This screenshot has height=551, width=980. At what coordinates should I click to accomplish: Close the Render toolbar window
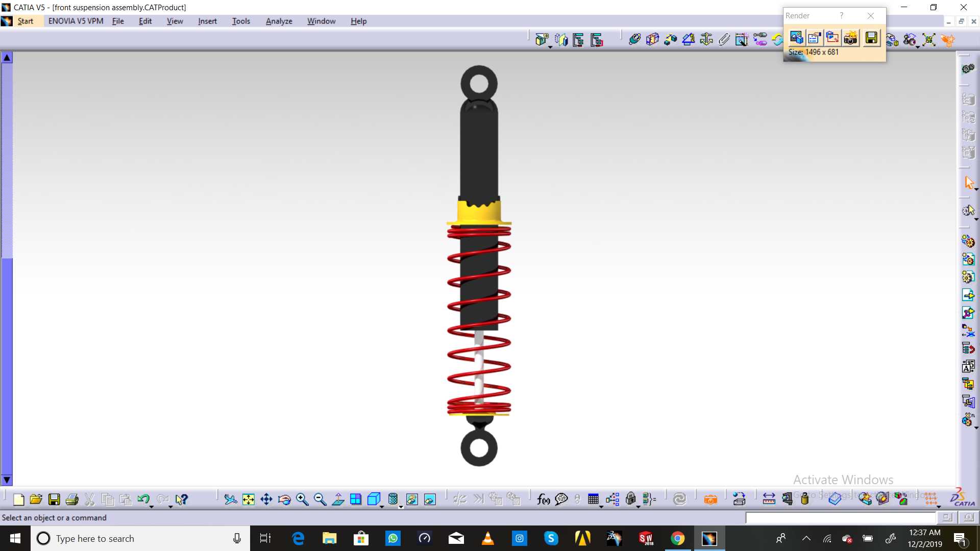coord(871,16)
